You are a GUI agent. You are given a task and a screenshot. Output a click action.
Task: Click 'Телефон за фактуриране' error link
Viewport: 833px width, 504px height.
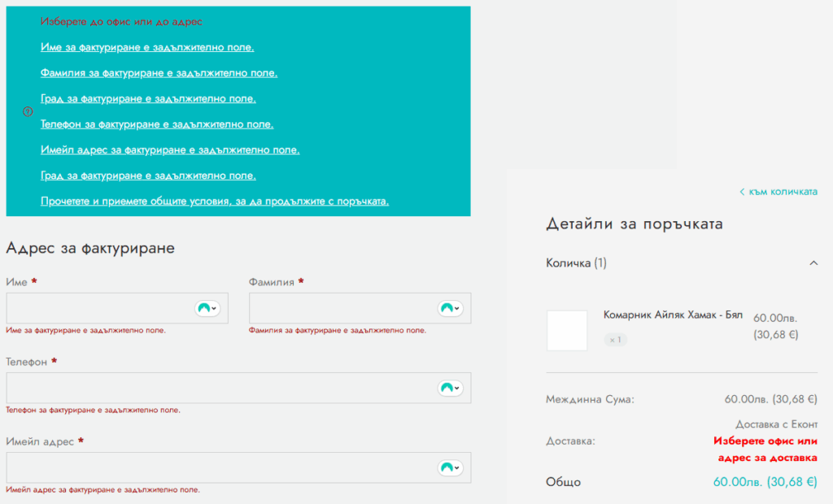157,124
